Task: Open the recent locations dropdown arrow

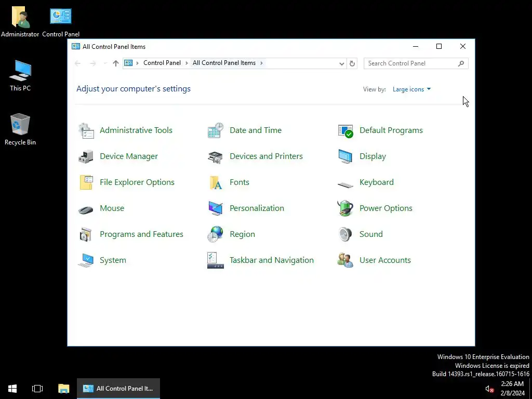Action: 105,63
